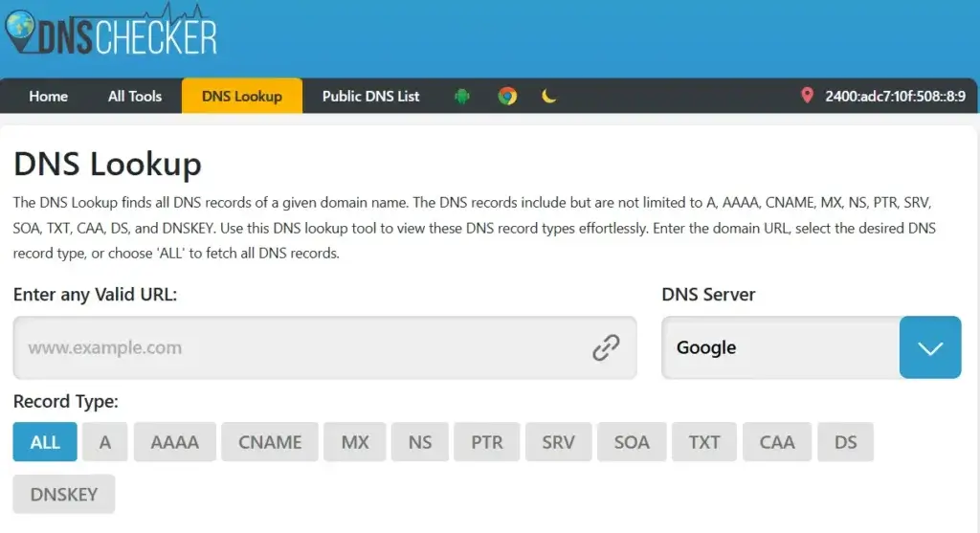
Task: Choose the CAA record type
Action: click(x=777, y=442)
